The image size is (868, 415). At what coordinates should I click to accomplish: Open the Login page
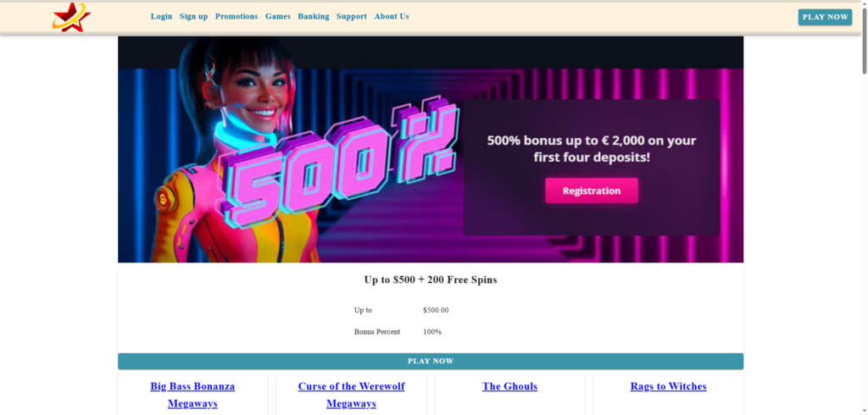pyautogui.click(x=161, y=16)
